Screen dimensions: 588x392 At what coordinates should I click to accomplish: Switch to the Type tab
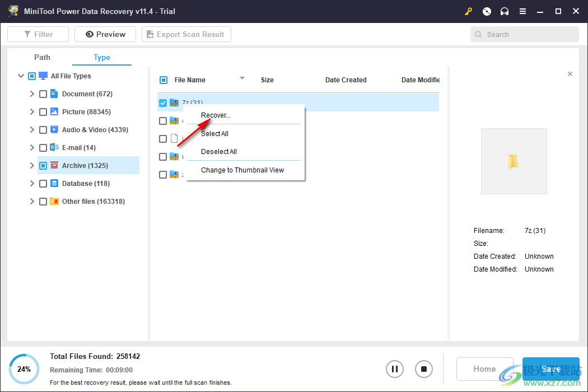(101, 57)
